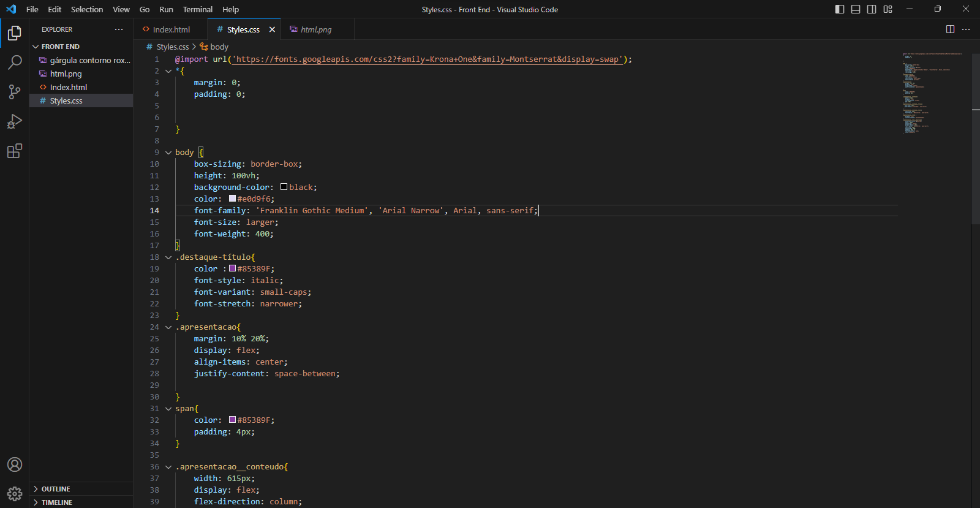Place cursor on font-size: larger line

click(x=236, y=222)
